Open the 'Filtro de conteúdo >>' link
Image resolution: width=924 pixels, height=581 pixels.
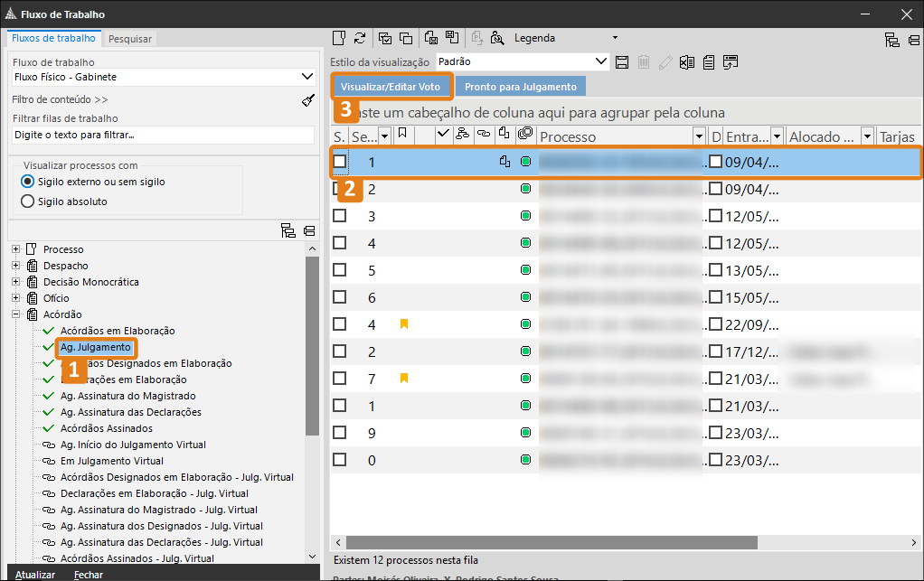coord(60,99)
